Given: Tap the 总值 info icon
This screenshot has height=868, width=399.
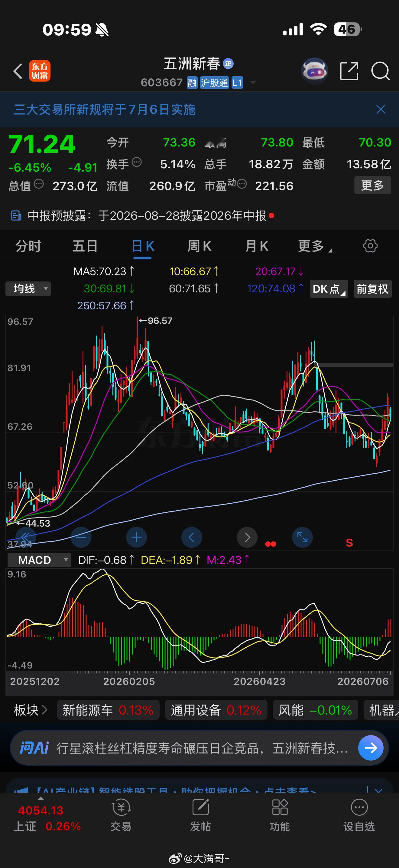Looking at the screenshot, I should point(39,184).
